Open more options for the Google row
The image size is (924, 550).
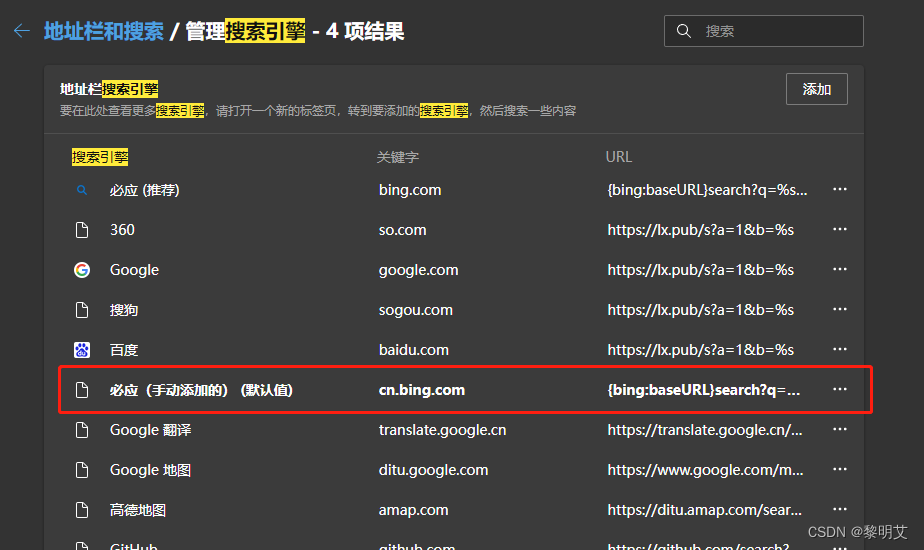840,269
